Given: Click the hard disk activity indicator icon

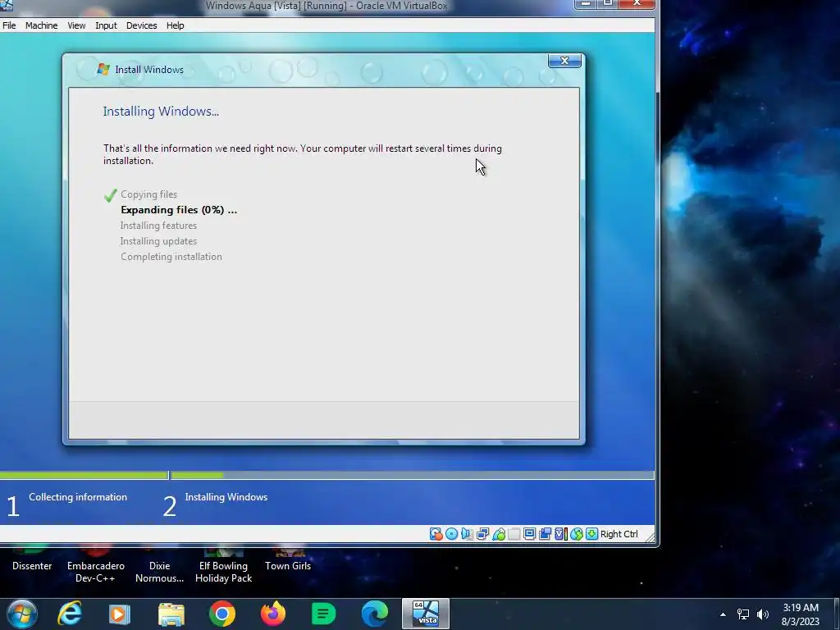Looking at the screenshot, I should point(436,533).
